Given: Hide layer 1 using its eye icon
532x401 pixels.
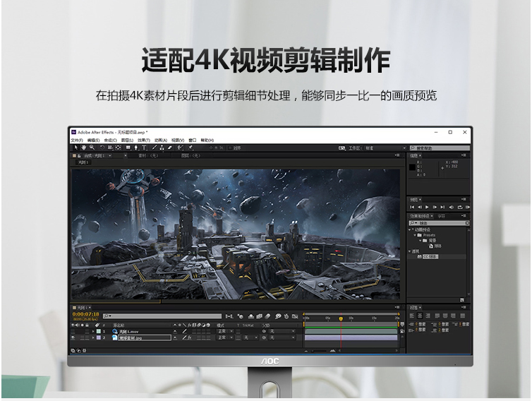Looking at the screenshot, I should (73, 331).
